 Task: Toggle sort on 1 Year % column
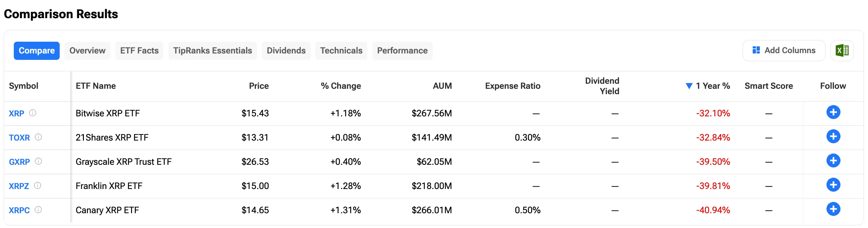click(x=712, y=86)
